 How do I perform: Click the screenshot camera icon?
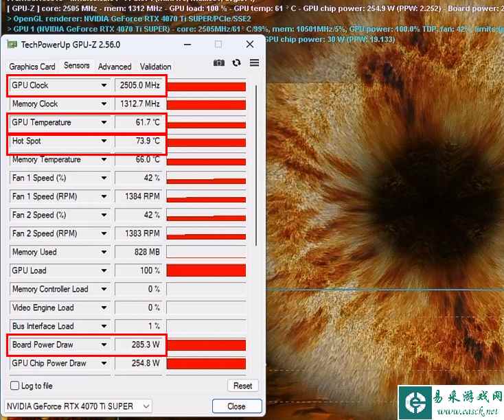coord(219,62)
